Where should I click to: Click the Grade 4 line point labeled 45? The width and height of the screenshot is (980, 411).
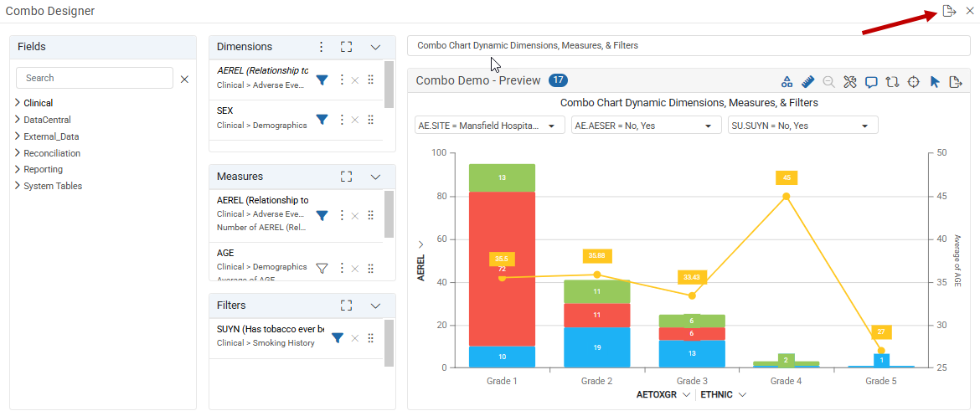[787, 196]
